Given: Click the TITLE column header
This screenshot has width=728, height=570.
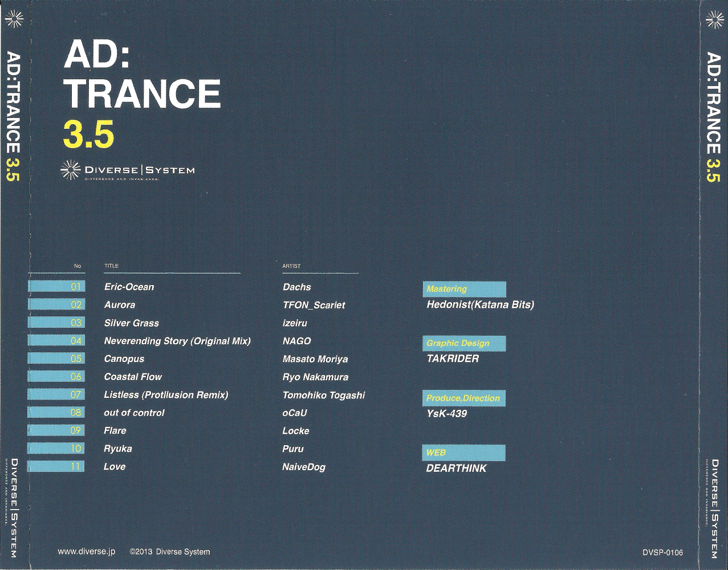Looking at the screenshot, I should coord(111,266).
